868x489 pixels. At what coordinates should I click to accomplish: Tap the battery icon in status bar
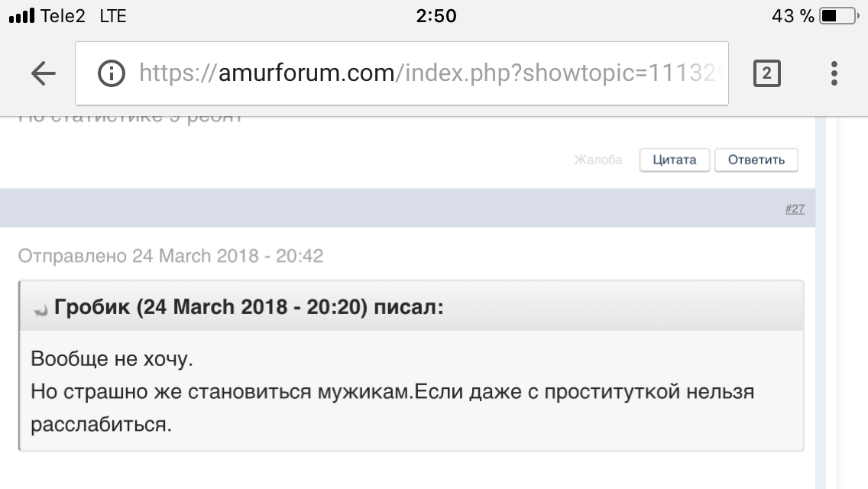(x=840, y=16)
